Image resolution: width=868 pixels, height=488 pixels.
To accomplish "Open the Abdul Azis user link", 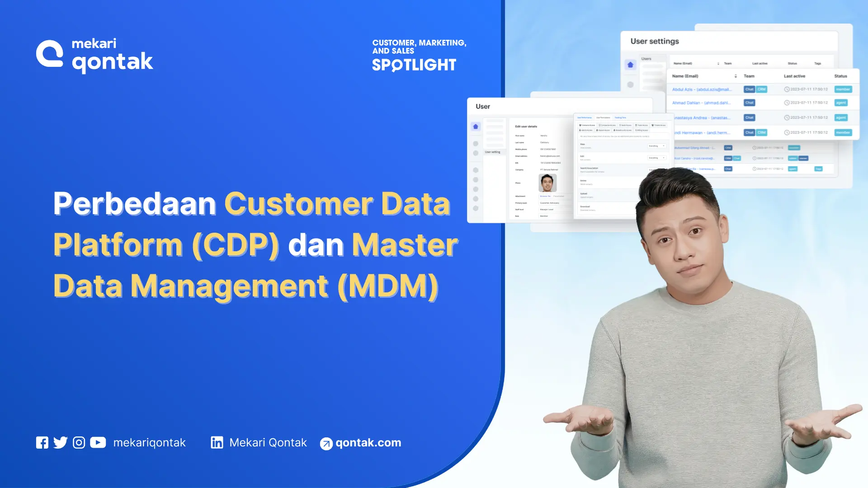I will pos(701,89).
